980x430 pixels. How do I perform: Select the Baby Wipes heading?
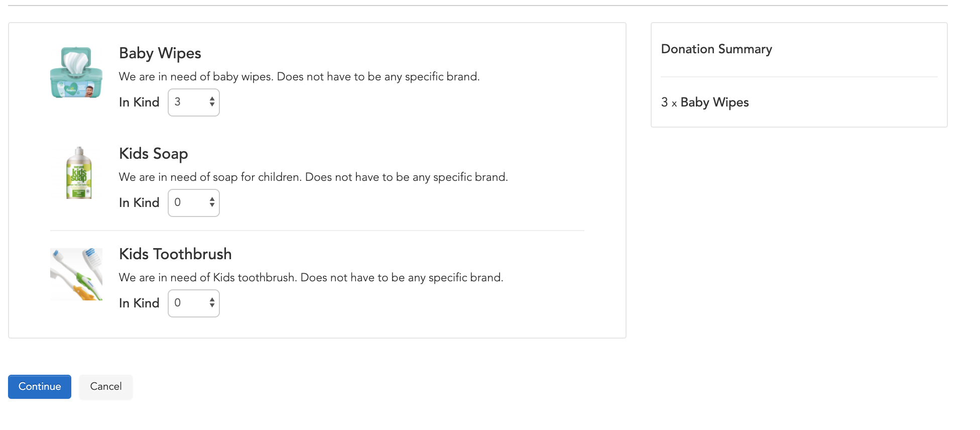click(x=160, y=53)
